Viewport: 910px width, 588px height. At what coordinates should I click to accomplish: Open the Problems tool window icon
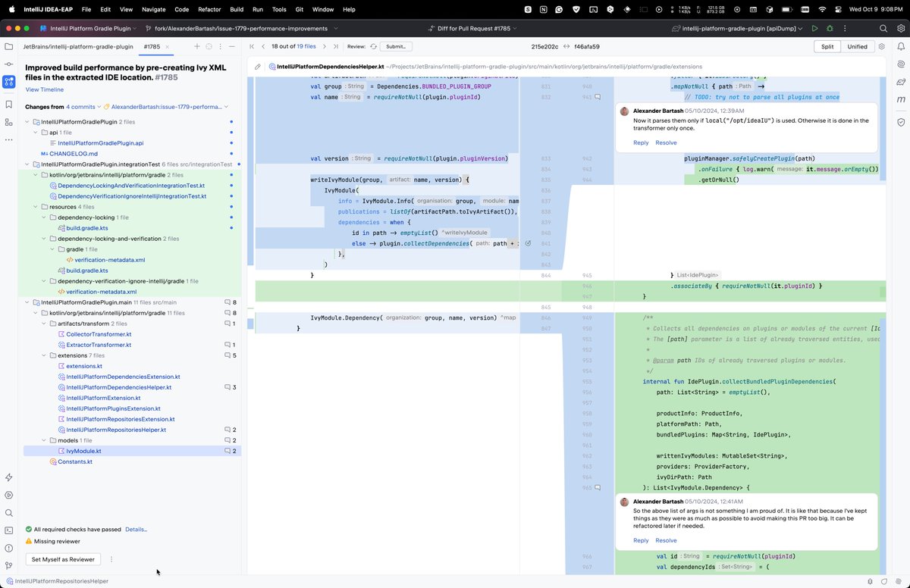[x=8, y=548]
